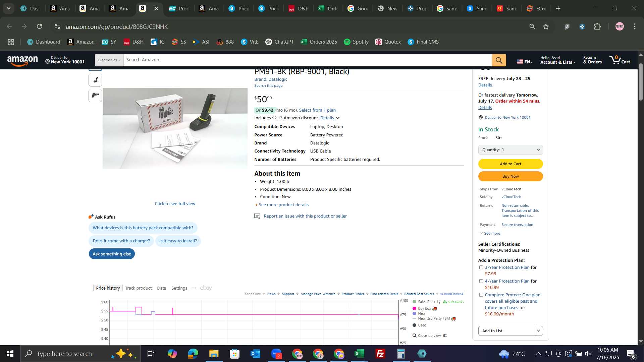This screenshot has height=362, width=644.
Task: Open the vCloudTech Sold by link
Action: pyautogui.click(x=511, y=197)
